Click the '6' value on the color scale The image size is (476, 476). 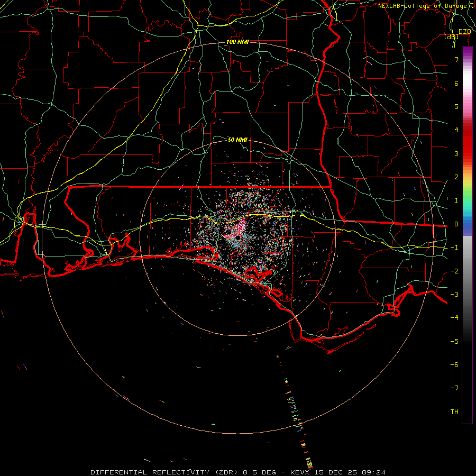pyautogui.click(x=456, y=83)
